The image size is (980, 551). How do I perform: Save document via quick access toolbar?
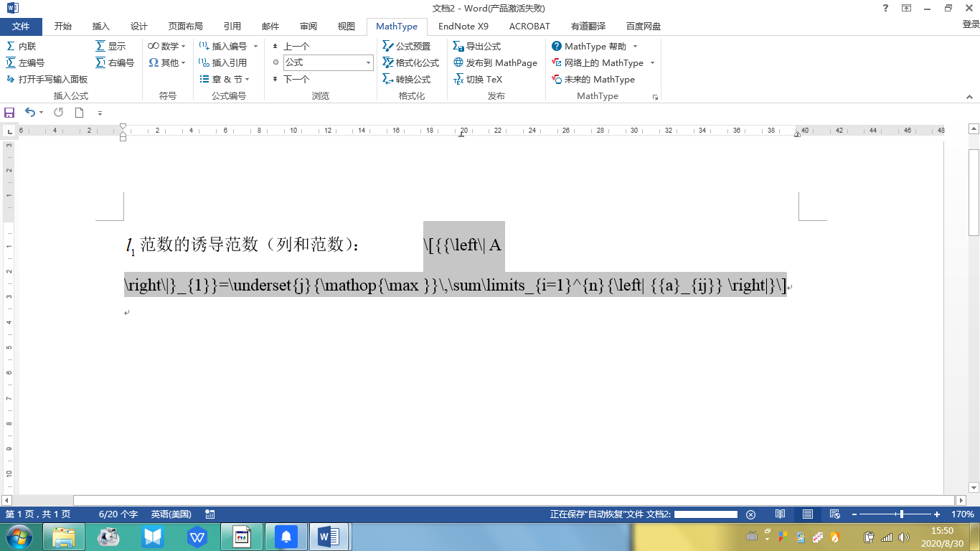(9, 113)
